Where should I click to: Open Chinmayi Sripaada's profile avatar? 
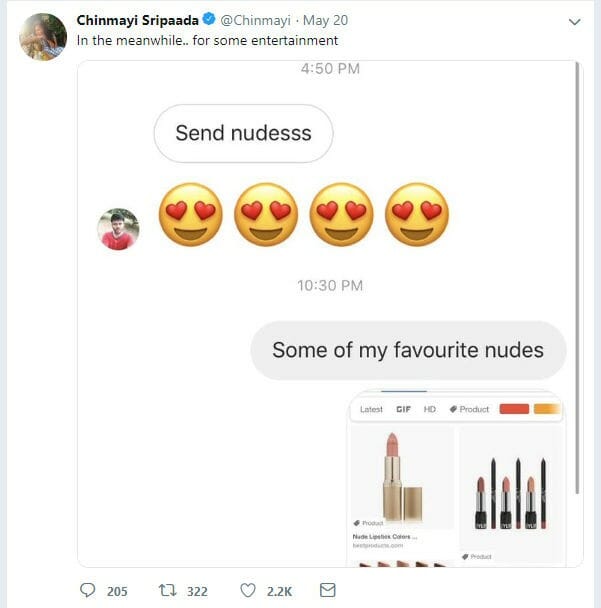point(43,36)
